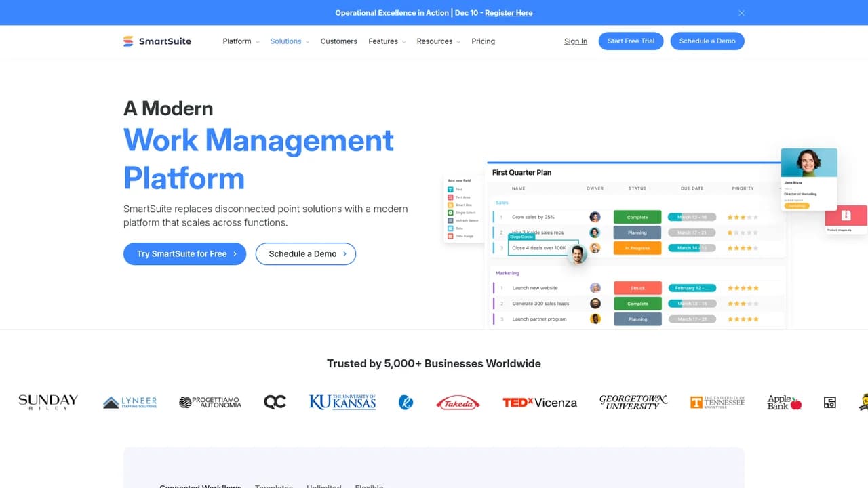Expand the Features dropdown menu
Image resolution: width=868 pixels, height=488 pixels.
[x=387, y=41]
